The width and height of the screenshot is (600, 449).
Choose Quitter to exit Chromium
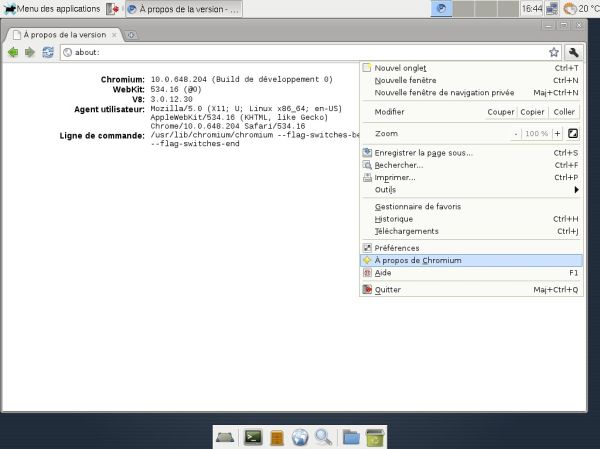(x=471, y=290)
